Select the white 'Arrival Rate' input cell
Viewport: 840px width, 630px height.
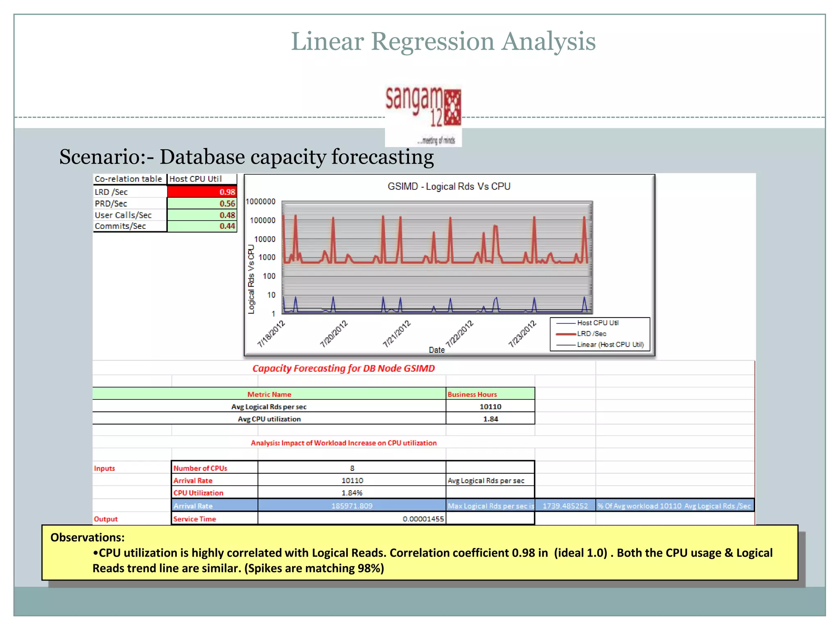[x=215, y=480]
